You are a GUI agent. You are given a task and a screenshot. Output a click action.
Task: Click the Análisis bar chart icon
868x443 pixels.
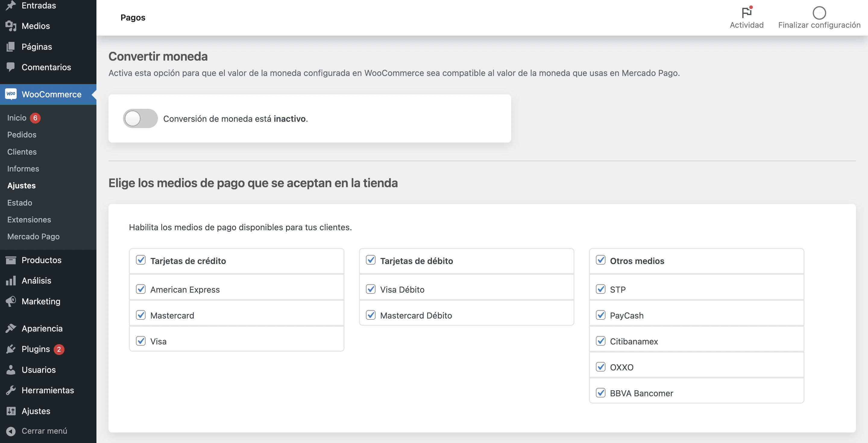pos(11,281)
